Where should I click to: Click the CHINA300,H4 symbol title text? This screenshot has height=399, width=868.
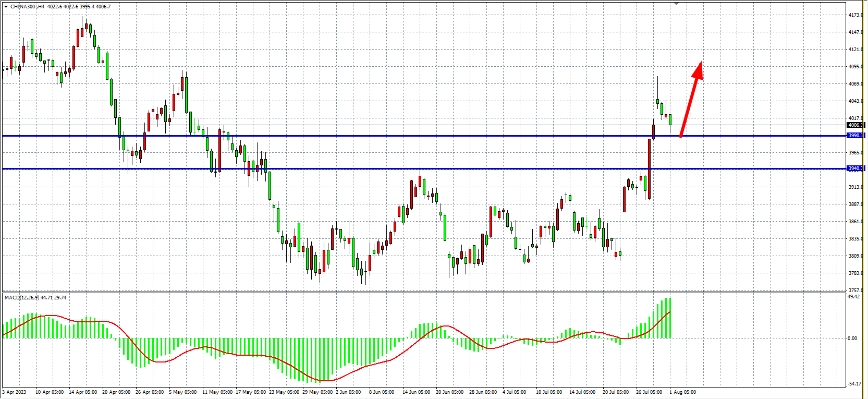coord(27,7)
